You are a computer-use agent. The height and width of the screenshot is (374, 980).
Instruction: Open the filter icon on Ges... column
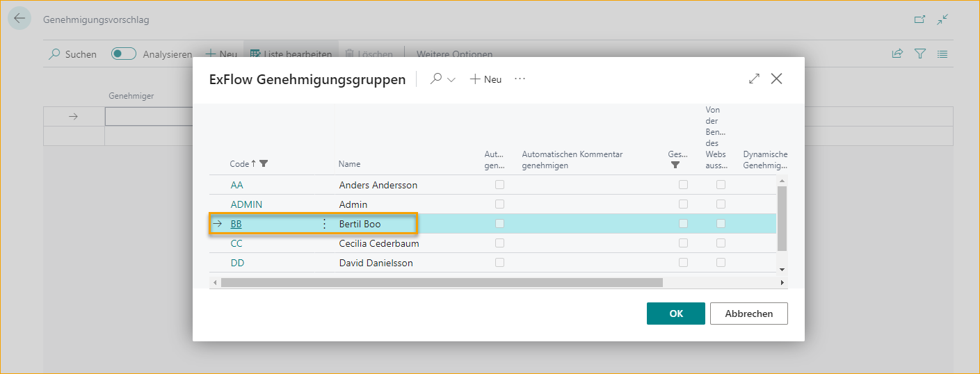tap(675, 165)
